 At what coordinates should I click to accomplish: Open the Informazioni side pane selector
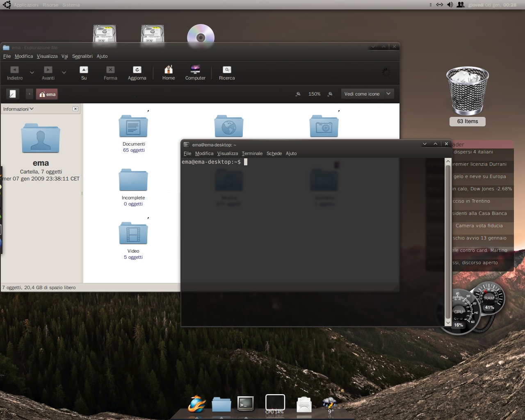click(18, 109)
